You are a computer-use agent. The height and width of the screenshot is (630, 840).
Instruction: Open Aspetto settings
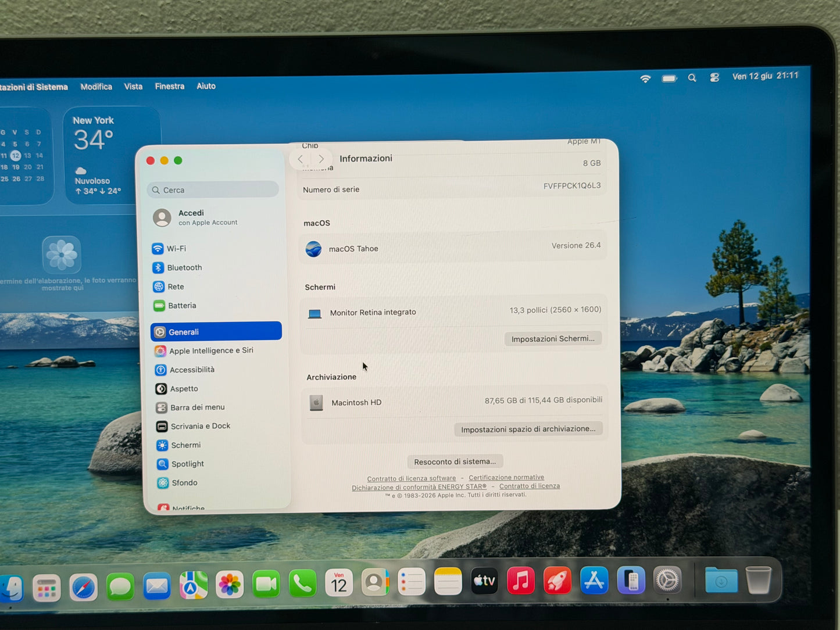pyautogui.click(x=177, y=388)
